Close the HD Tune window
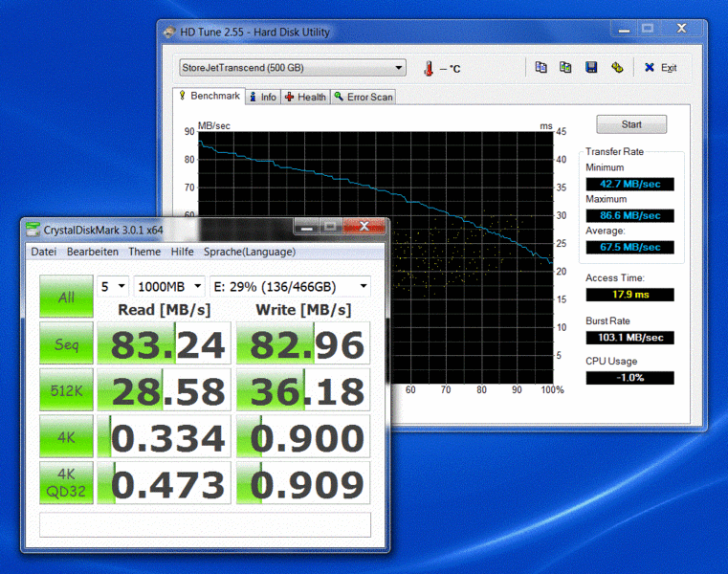The width and height of the screenshot is (728, 574). click(681, 29)
